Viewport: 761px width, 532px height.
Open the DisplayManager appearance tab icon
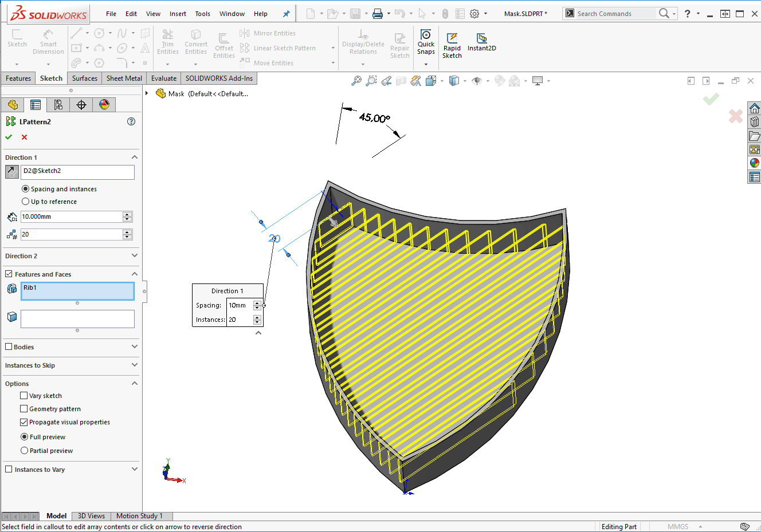click(x=104, y=104)
